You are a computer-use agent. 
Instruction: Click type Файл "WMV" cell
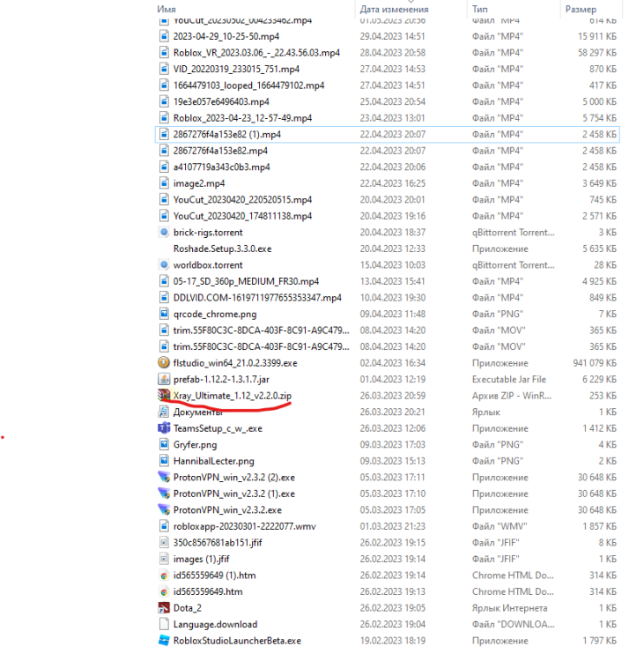(x=500, y=526)
